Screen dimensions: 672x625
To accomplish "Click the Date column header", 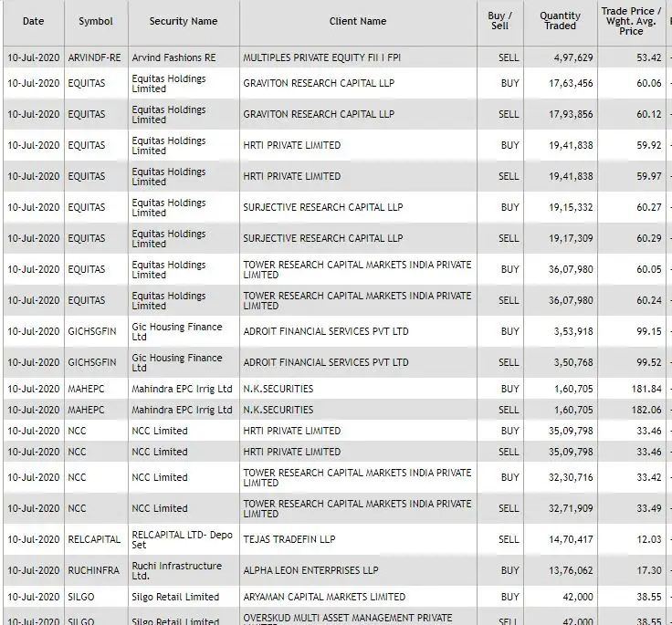I will click(33, 21).
